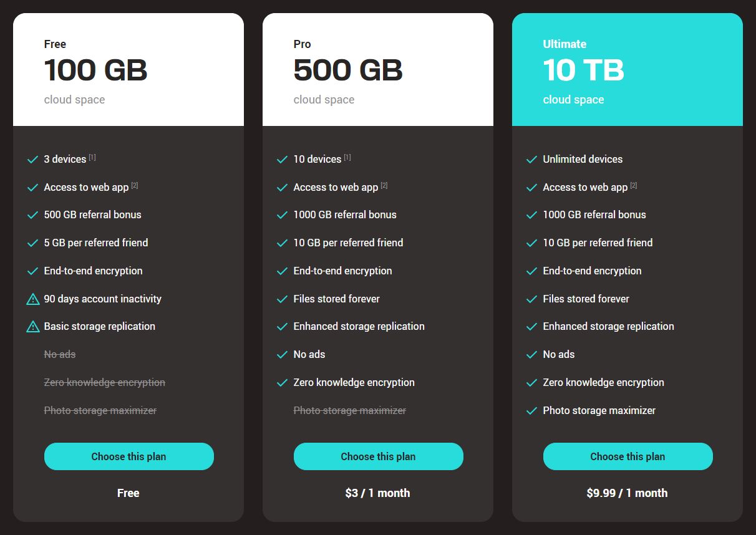
Task: Select the Pro 500 GB plan header
Action: click(x=378, y=70)
